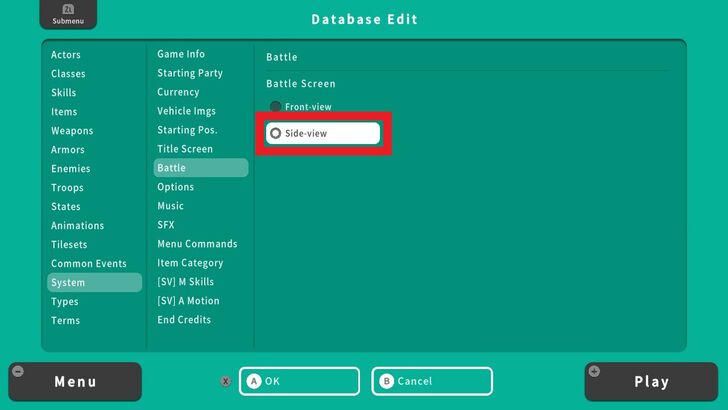This screenshot has width=728, height=410.
Task: Select the End Credits entry
Action: [x=184, y=321]
